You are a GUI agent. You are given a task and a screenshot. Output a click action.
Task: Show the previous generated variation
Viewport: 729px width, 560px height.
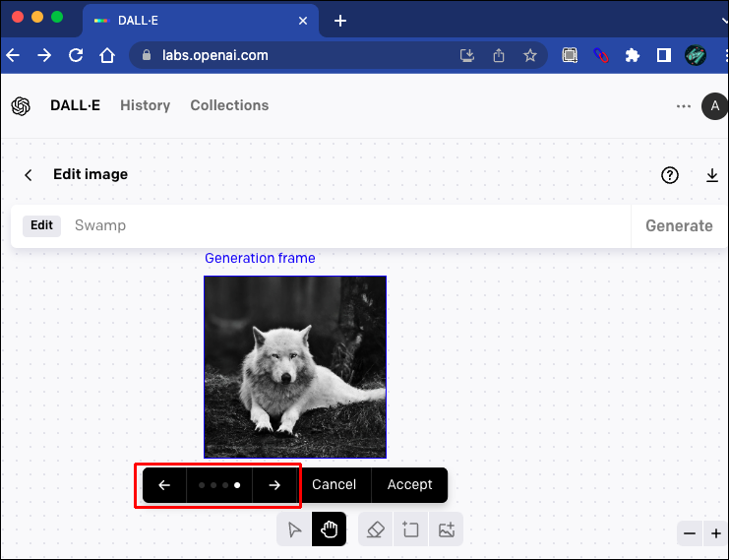(x=164, y=485)
